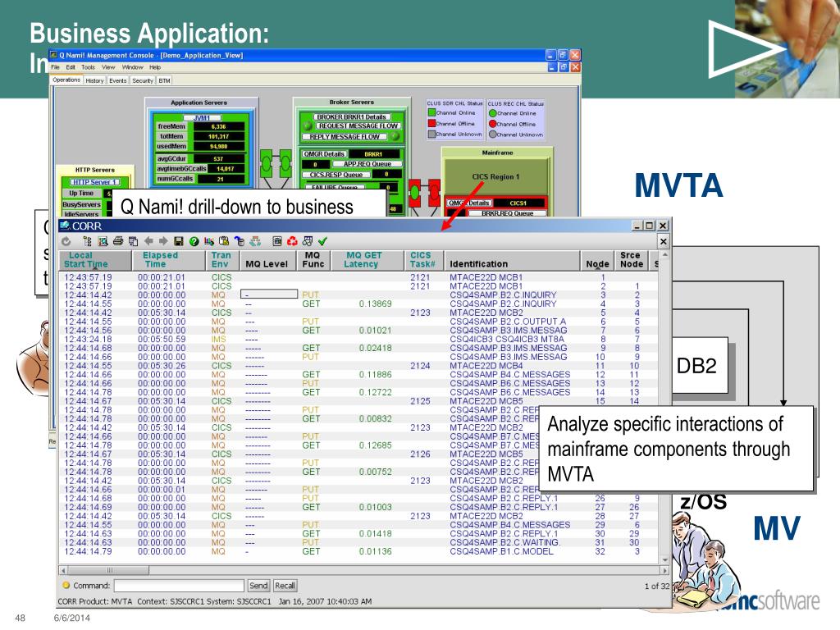Go back using the left arrow icon
Viewport: 840px width, 630px height.
point(148,241)
